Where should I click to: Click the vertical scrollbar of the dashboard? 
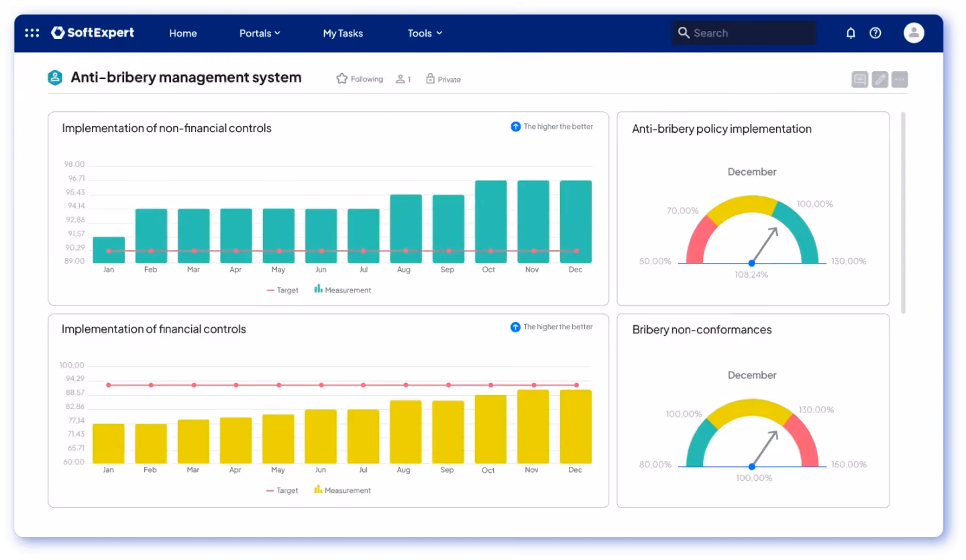tap(903, 213)
